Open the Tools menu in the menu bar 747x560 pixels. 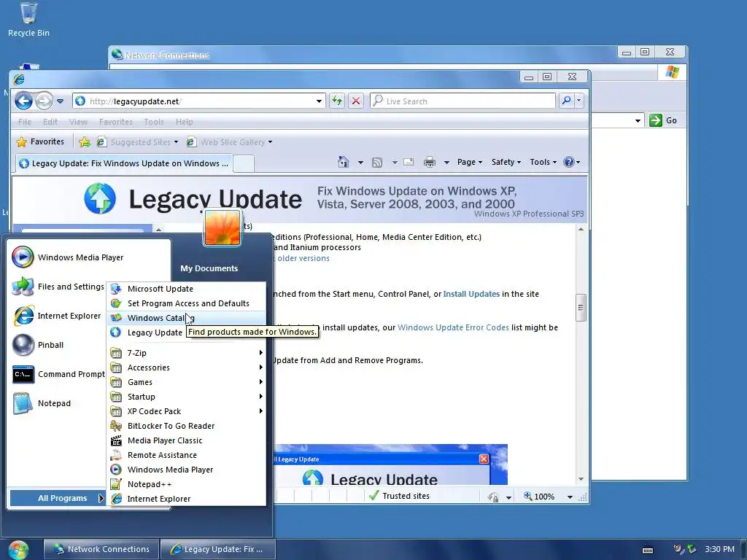[x=154, y=122]
